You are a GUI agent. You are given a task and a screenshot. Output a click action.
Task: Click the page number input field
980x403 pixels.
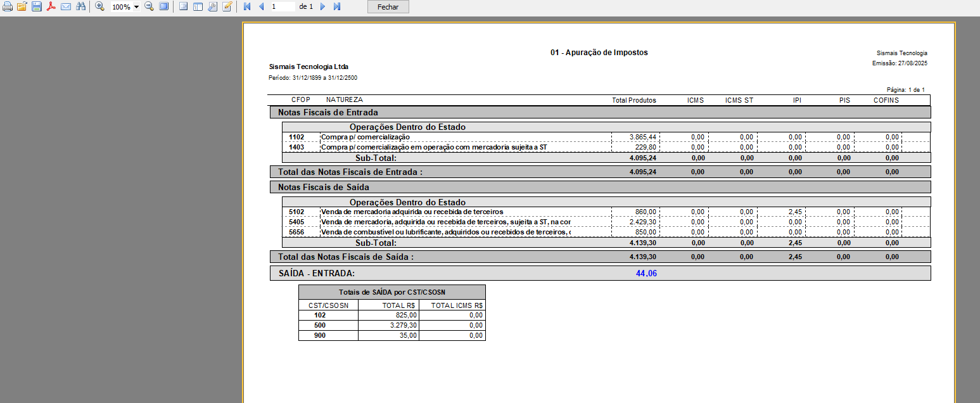[x=283, y=6]
